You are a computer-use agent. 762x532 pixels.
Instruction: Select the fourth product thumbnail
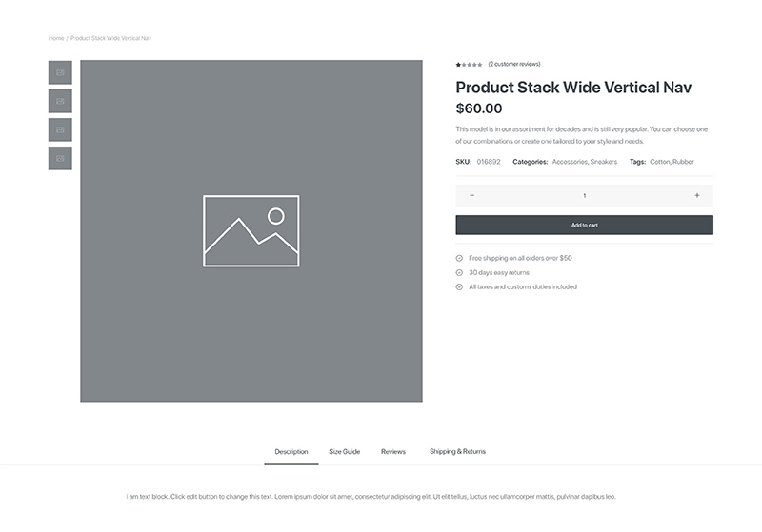point(60,159)
